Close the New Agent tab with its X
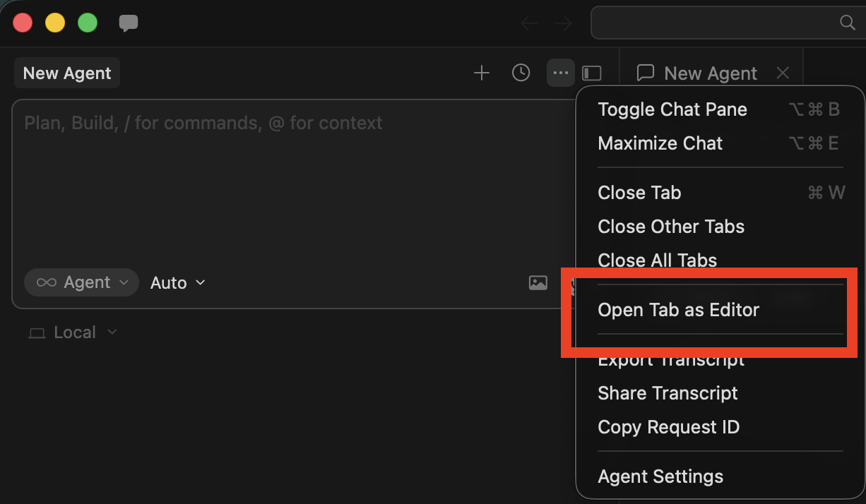 pos(782,73)
